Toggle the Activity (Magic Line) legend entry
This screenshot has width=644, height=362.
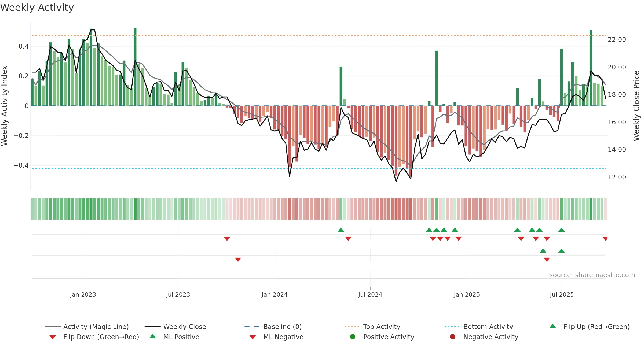pyautogui.click(x=87, y=327)
